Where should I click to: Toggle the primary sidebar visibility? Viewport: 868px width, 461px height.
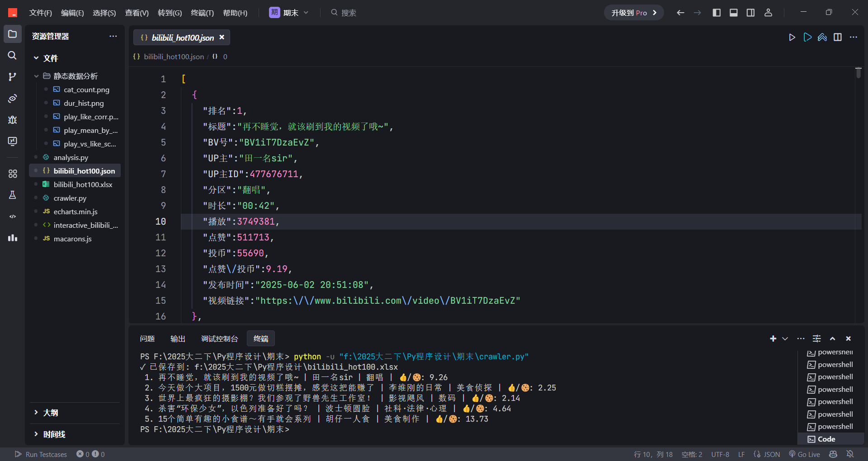pyautogui.click(x=717, y=13)
